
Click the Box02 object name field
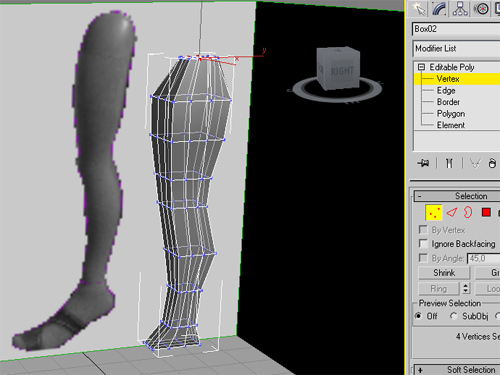[x=456, y=29]
